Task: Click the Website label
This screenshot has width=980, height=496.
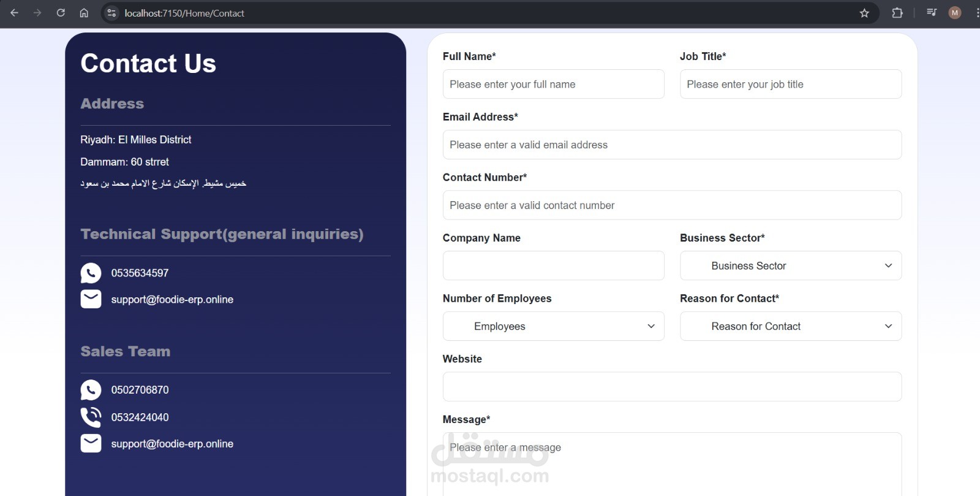Action: (462, 359)
